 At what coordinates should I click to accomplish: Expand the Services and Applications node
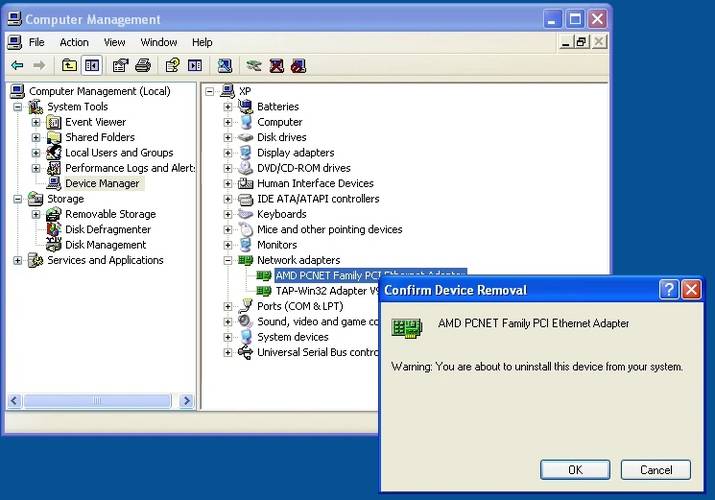pyautogui.click(x=18, y=260)
